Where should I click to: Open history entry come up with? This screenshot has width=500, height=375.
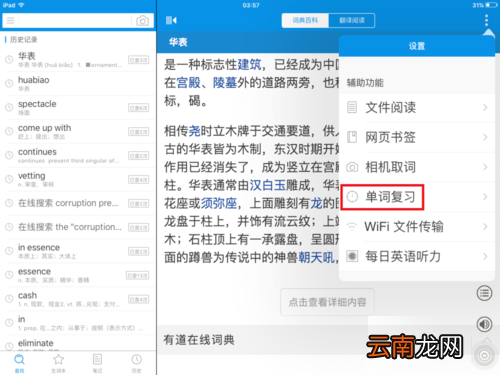[78, 132]
